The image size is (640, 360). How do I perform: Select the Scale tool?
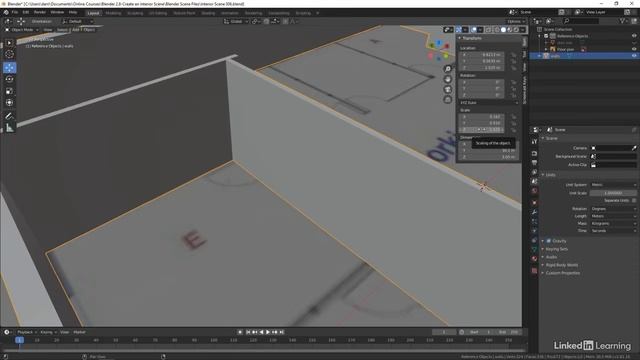9,91
